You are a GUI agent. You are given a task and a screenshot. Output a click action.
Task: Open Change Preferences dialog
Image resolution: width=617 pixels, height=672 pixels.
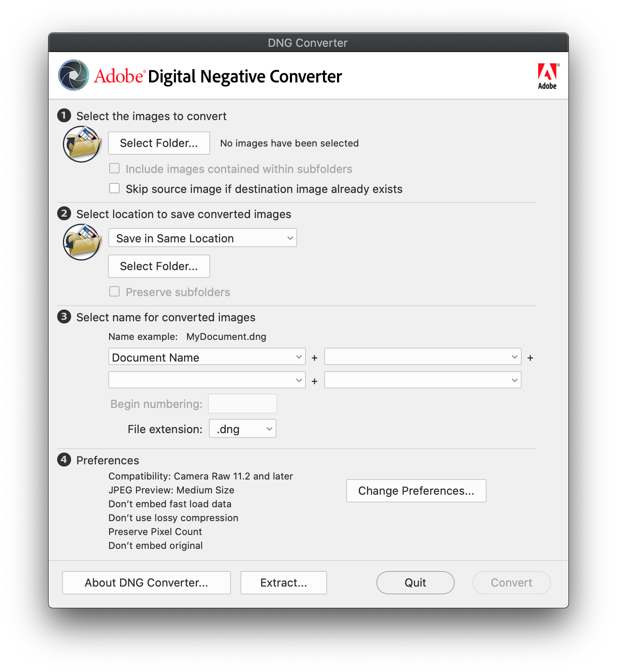point(416,491)
